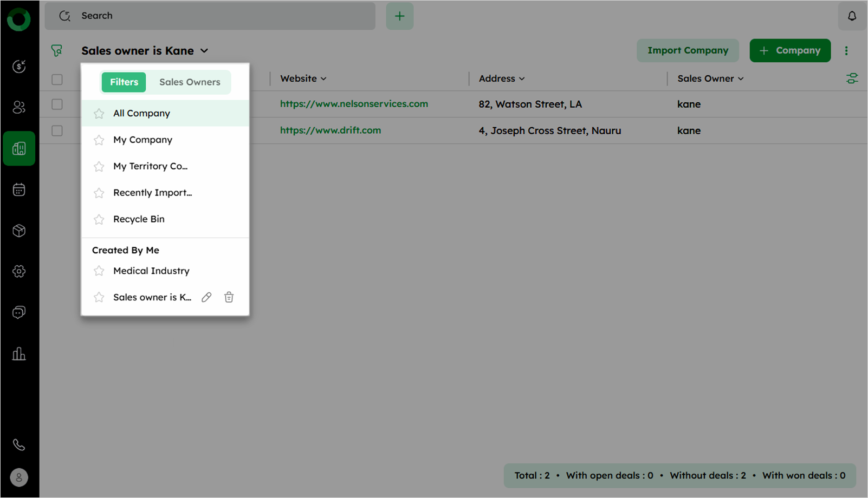868x498 pixels.
Task: Open the more options kebab menu
Action: [x=846, y=50]
